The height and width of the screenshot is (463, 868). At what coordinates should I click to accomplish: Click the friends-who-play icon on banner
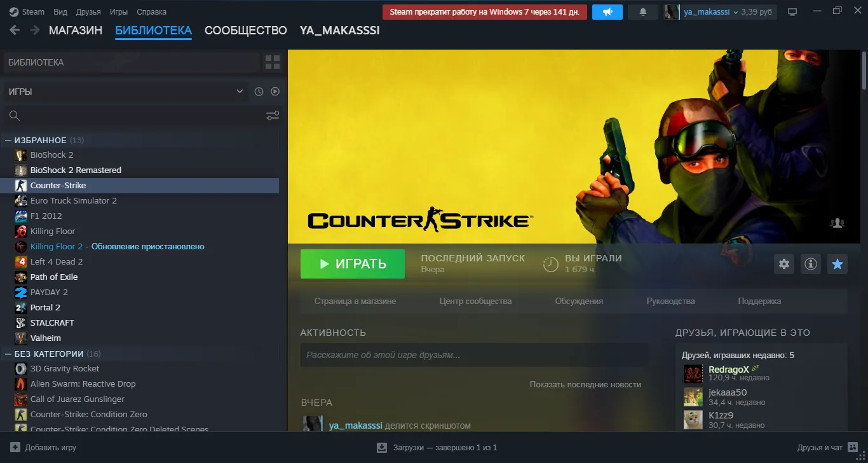(837, 223)
